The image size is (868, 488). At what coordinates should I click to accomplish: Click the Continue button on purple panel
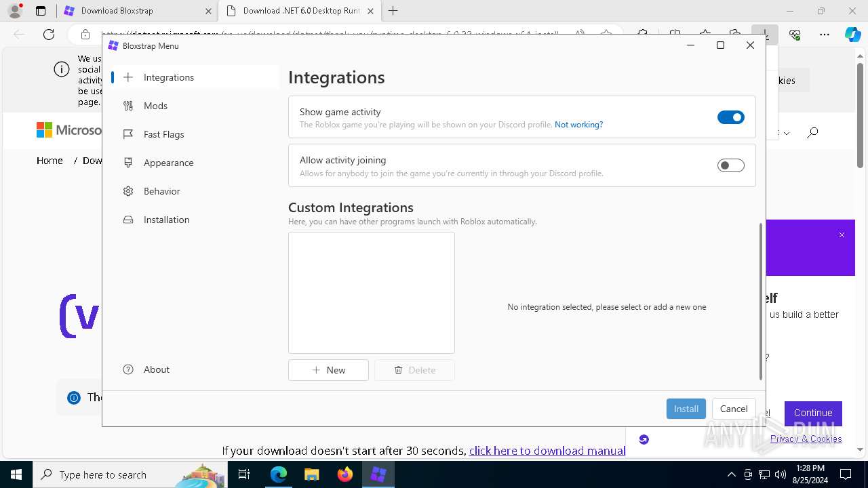[813, 413]
